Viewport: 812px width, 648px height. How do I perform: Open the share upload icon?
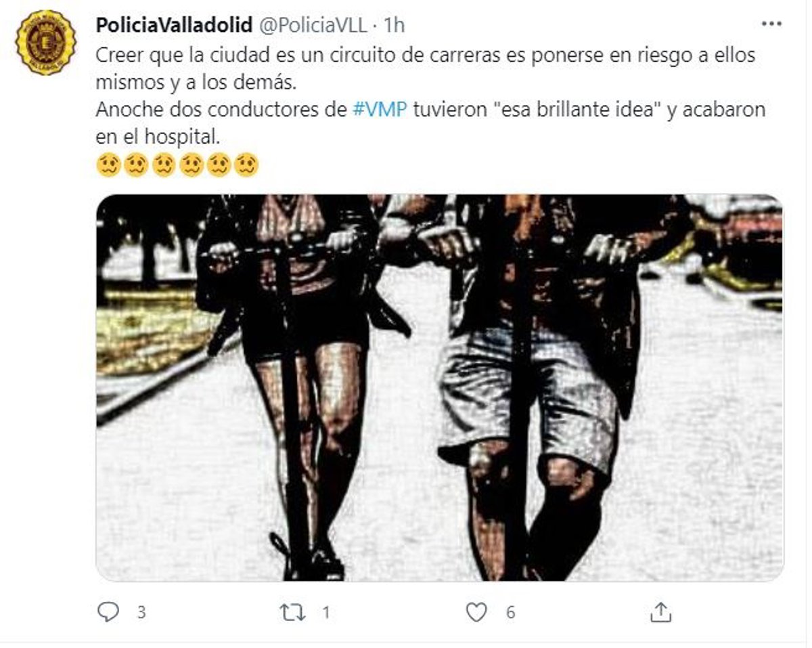point(660,612)
